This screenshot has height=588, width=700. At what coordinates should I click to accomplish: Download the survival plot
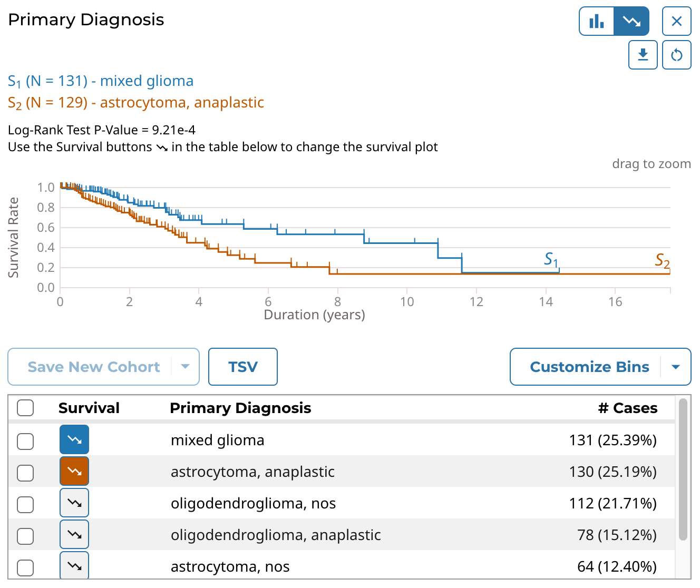point(643,55)
